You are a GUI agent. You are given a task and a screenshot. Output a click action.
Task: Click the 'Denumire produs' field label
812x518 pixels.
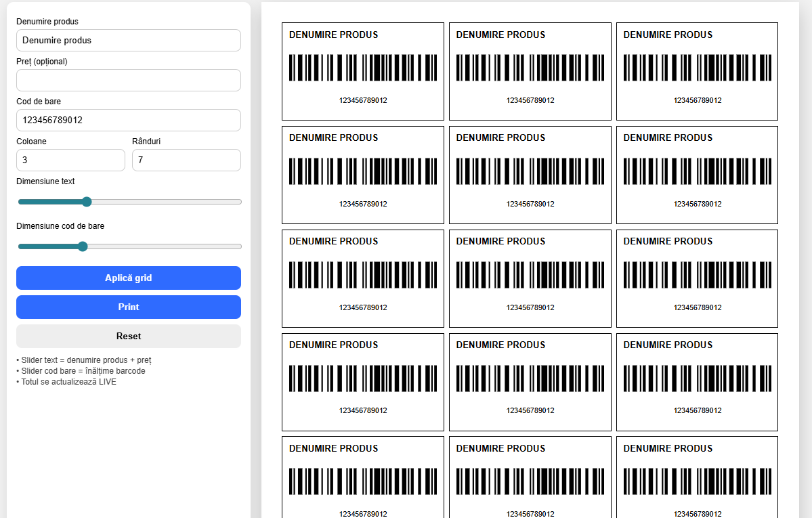[47, 21]
